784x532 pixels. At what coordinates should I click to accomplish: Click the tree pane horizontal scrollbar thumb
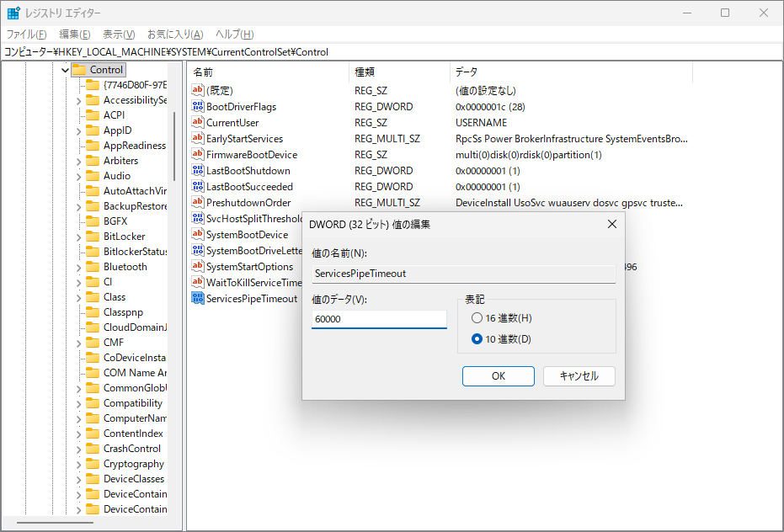tap(54, 523)
